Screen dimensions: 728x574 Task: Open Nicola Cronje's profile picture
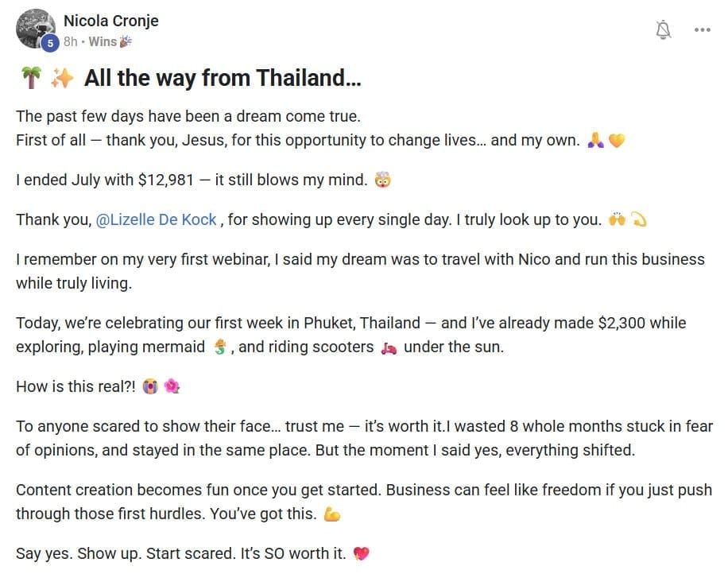35,29
